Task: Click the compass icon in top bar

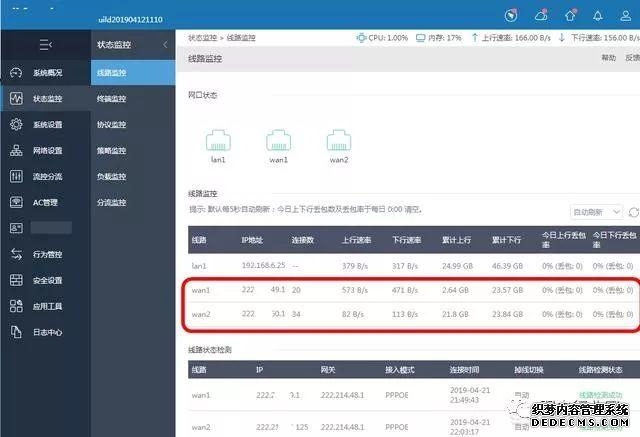Action: pos(511,16)
